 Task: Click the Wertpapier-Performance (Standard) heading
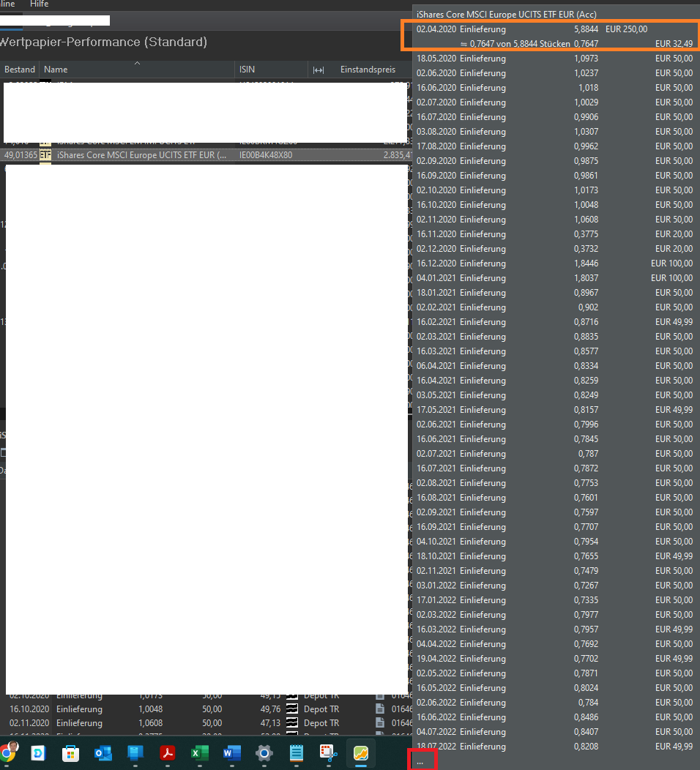(x=103, y=42)
